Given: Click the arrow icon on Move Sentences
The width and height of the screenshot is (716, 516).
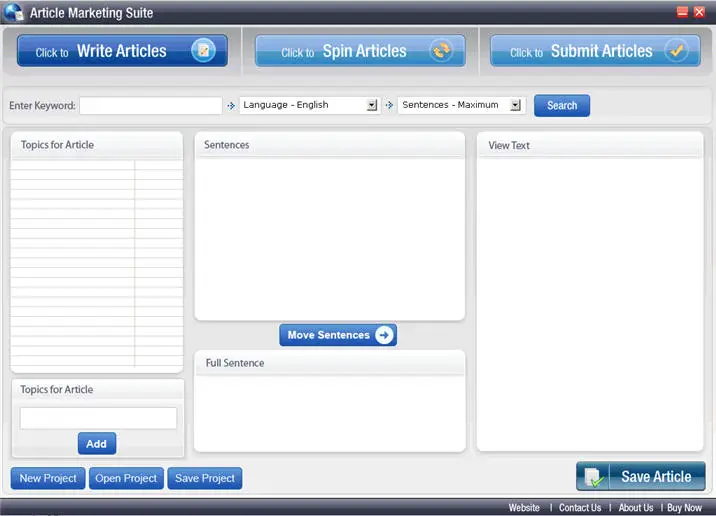Looking at the screenshot, I should click(384, 335).
